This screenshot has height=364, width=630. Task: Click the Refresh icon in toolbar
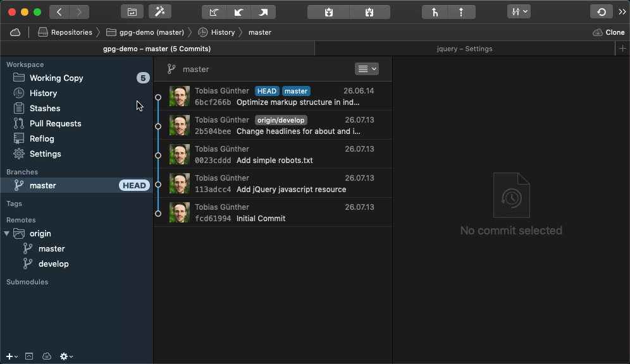click(601, 12)
